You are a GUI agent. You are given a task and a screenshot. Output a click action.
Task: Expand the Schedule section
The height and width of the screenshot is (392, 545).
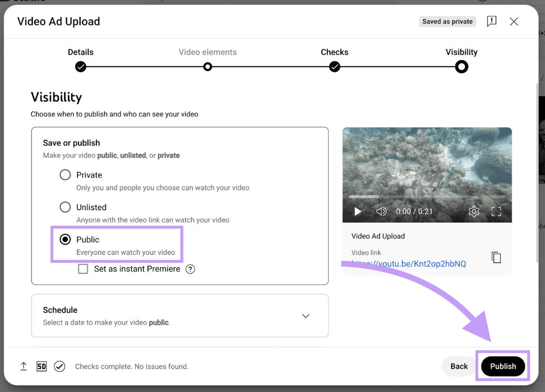click(306, 316)
